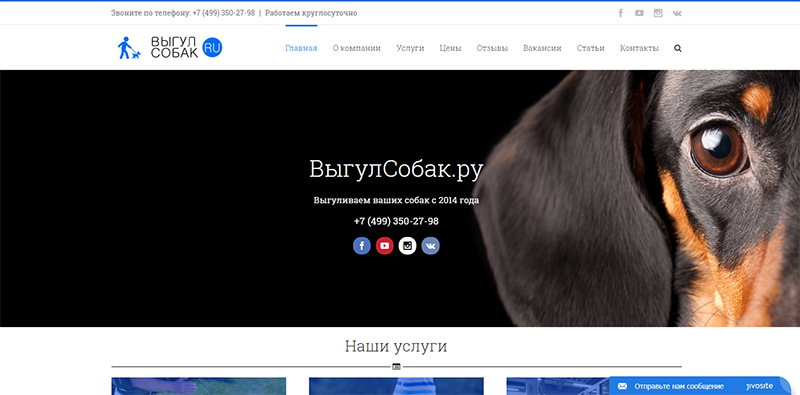Open the YouTube icon in top bar

639,13
